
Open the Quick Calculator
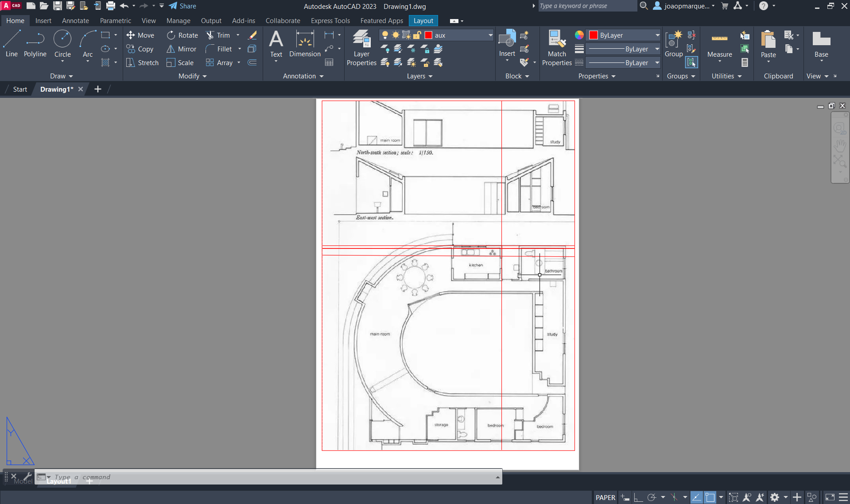[x=745, y=62]
